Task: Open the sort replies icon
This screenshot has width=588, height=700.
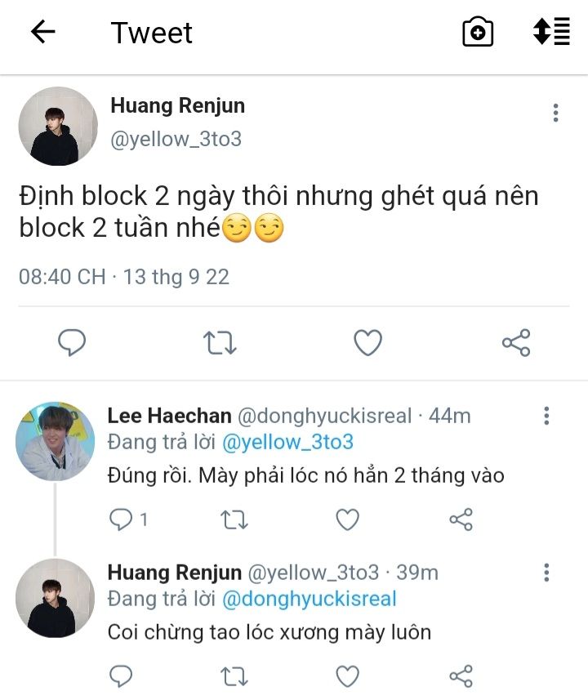Action: click(x=551, y=33)
